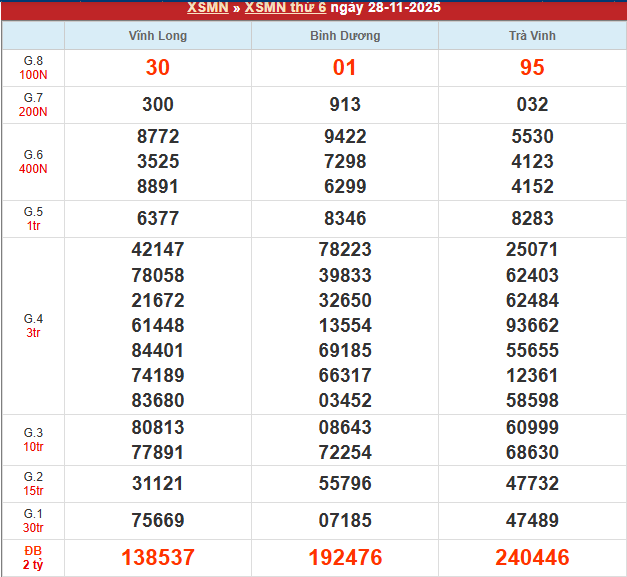Select G.6 number 4152
Image resolution: width=627 pixels, height=577 pixels.
[532, 186]
